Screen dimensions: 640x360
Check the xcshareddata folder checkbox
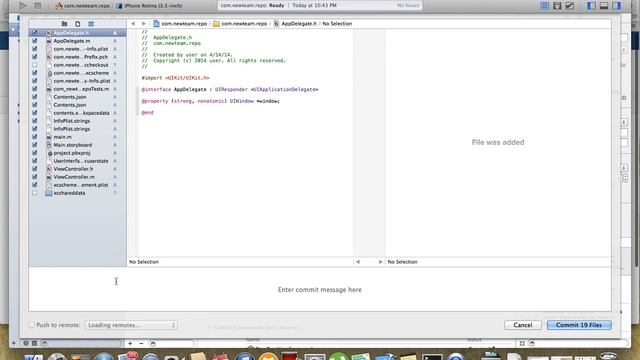pyautogui.click(x=35, y=193)
